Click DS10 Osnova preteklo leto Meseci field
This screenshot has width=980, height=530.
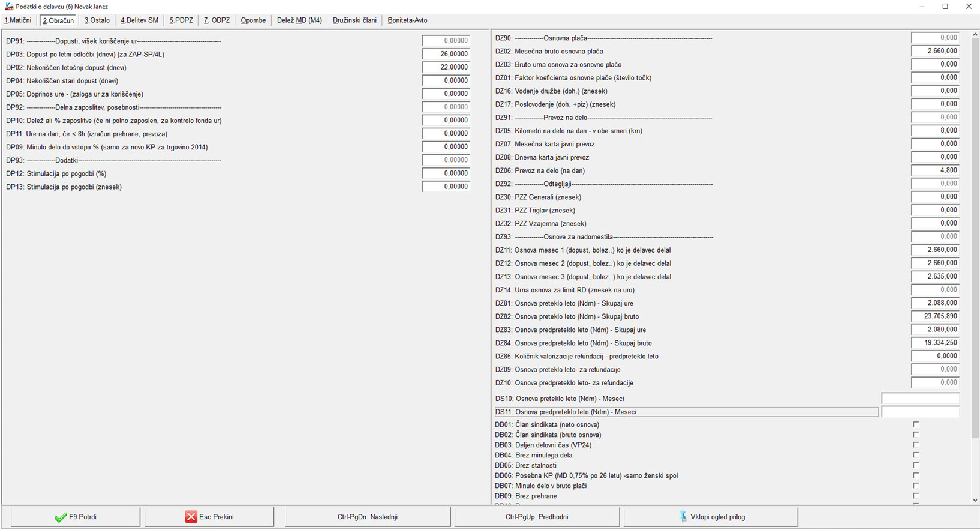921,399
